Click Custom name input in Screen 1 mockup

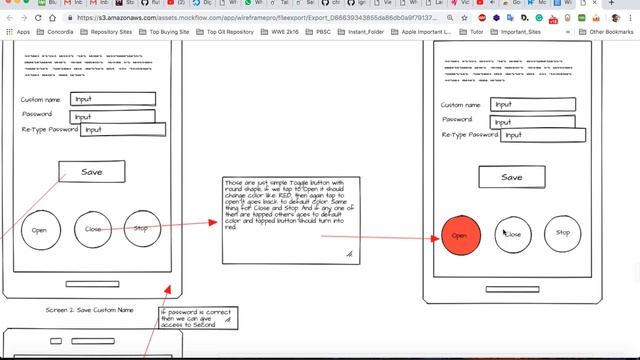[113, 99]
